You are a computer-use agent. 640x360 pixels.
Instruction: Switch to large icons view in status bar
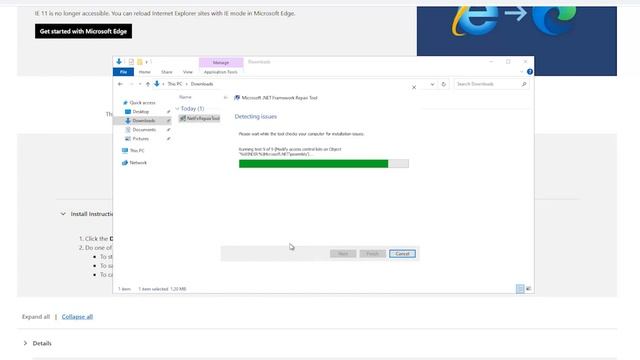pyautogui.click(x=529, y=289)
